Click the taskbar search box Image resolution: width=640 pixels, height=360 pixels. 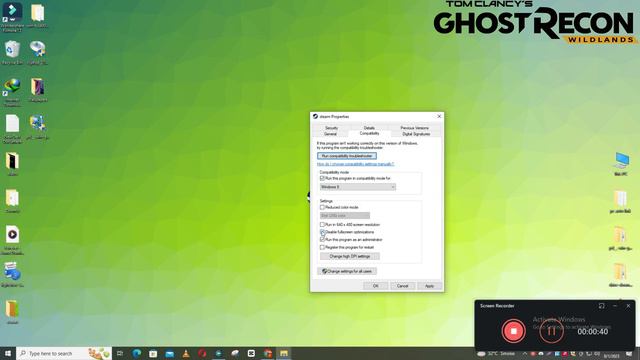click(x=64, y=353)
